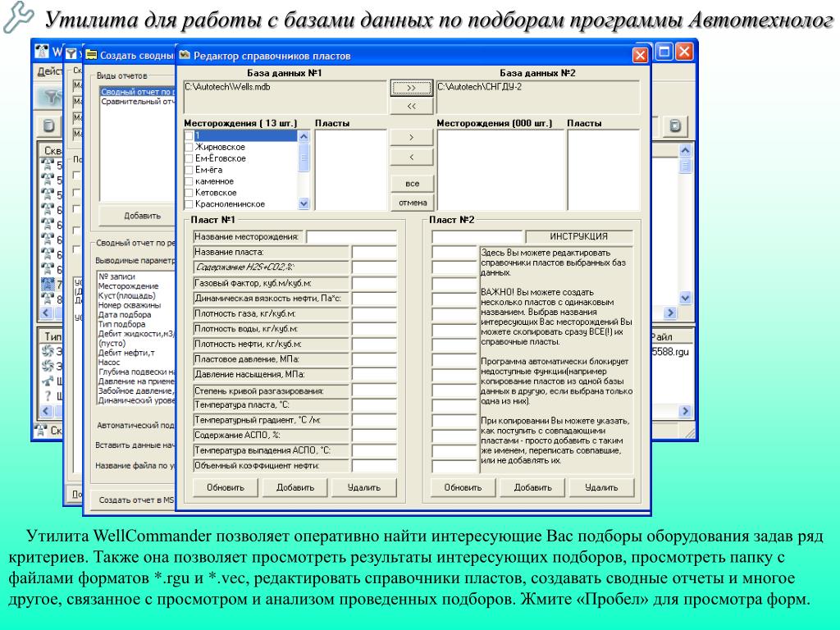
Task: Click the double right arrow copy-all button
Action: point(412,88)
